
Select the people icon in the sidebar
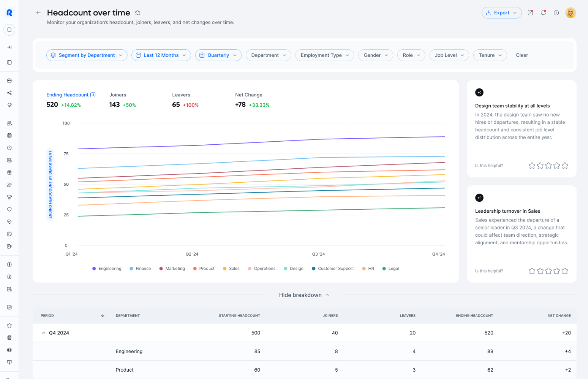coord(9,123)
